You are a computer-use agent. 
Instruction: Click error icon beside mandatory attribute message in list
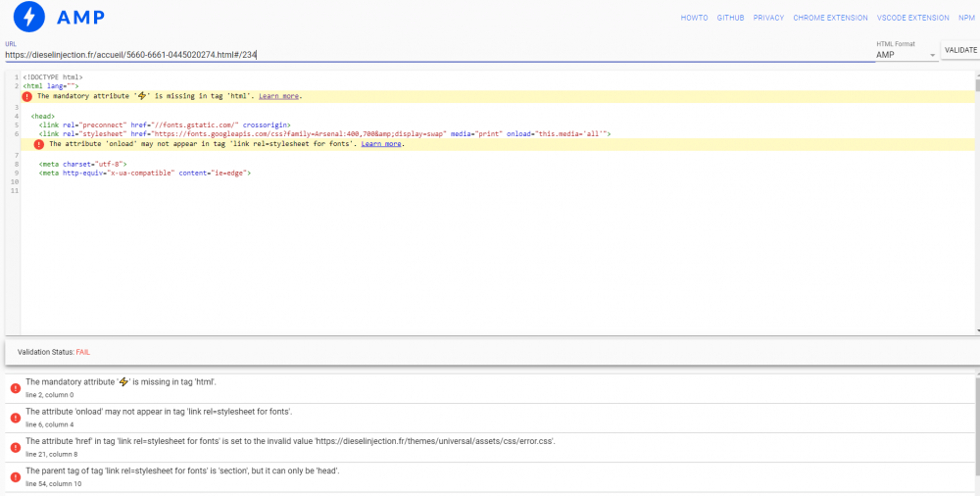point(16,388)
